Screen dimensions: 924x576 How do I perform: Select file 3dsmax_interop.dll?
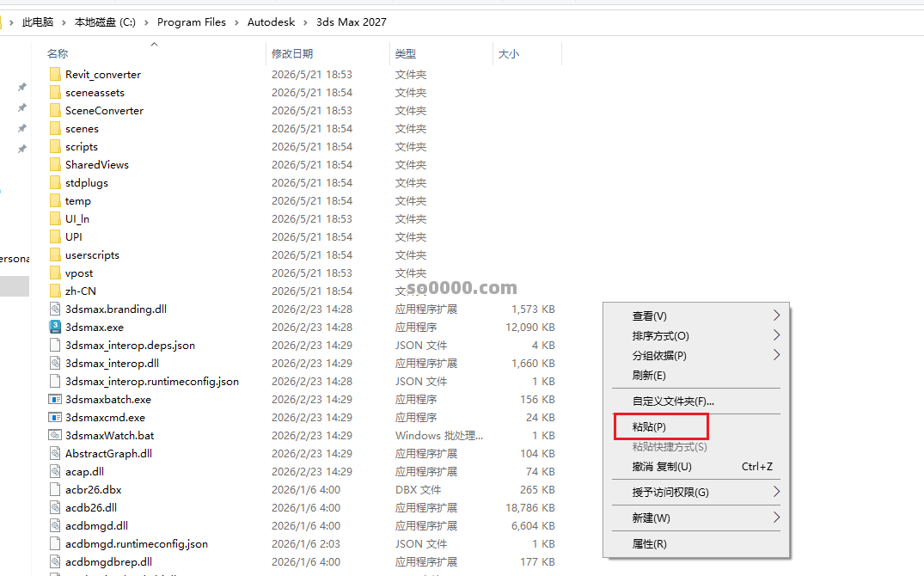tap(112, 363)
